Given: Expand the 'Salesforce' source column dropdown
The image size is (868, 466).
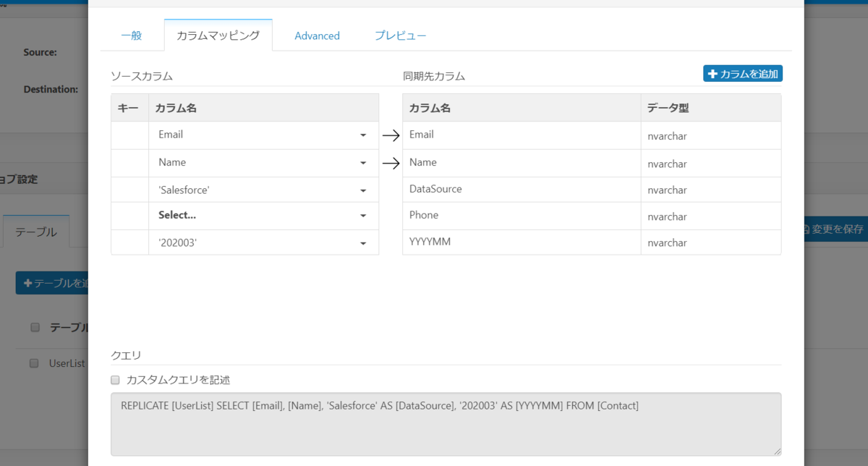Looking at the screenshot, I should (263, 190).
